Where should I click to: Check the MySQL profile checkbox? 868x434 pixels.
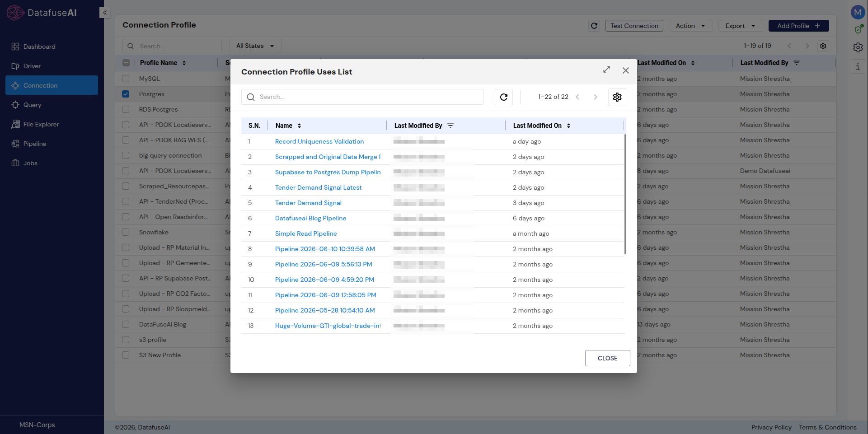[x=126, y=79]
